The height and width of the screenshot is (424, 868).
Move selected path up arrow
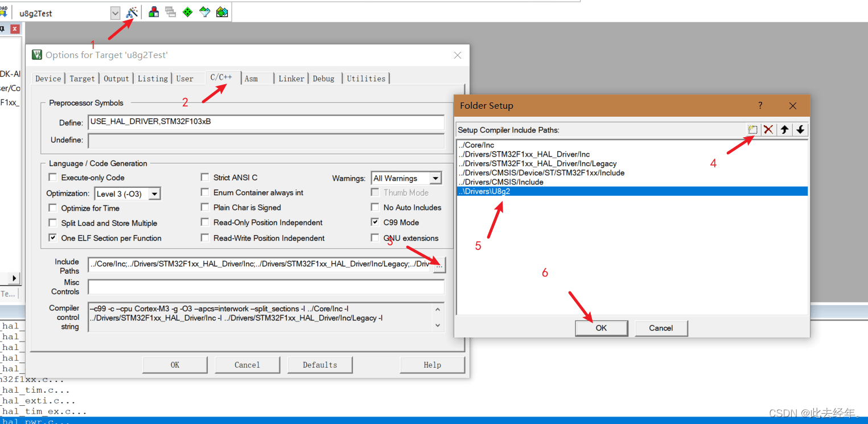(x=784, y=130)
